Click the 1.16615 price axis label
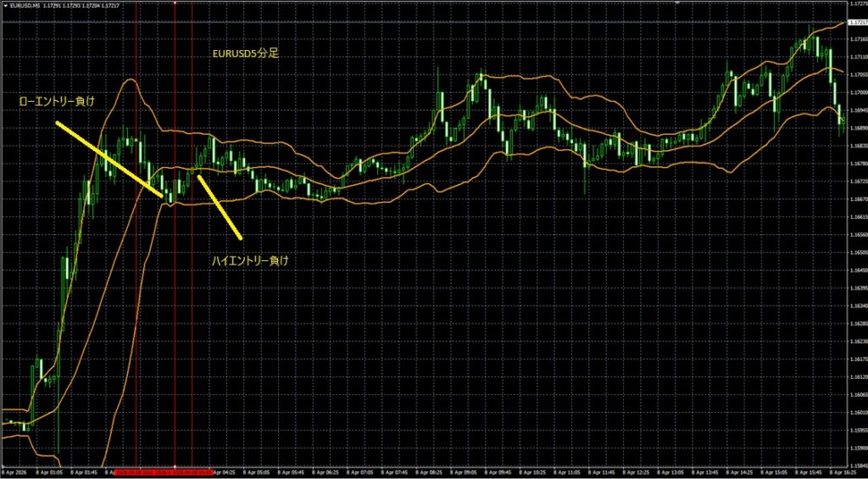Screen dimensions: 868x479 [x=858, y=216]
